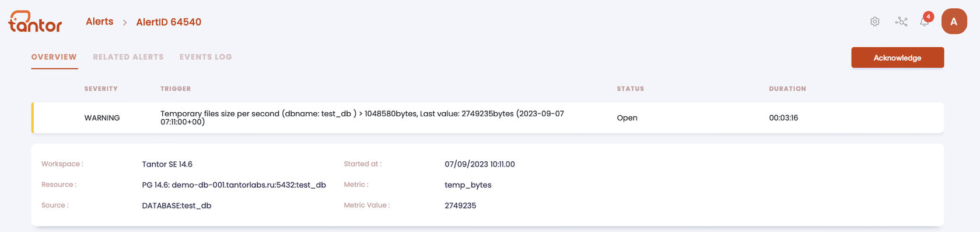
Task: Go to Alerts breadcrumb
Action: (x=100, y=22)
